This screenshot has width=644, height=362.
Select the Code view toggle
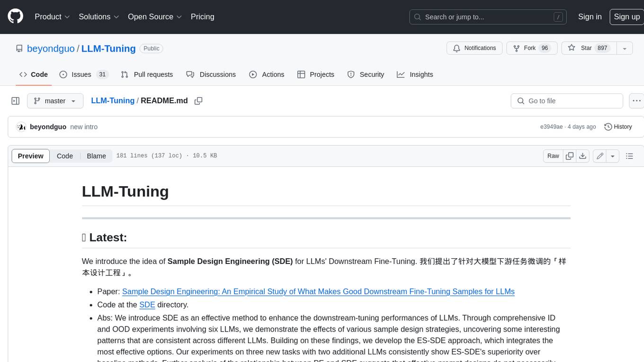[x=65, y=156]
